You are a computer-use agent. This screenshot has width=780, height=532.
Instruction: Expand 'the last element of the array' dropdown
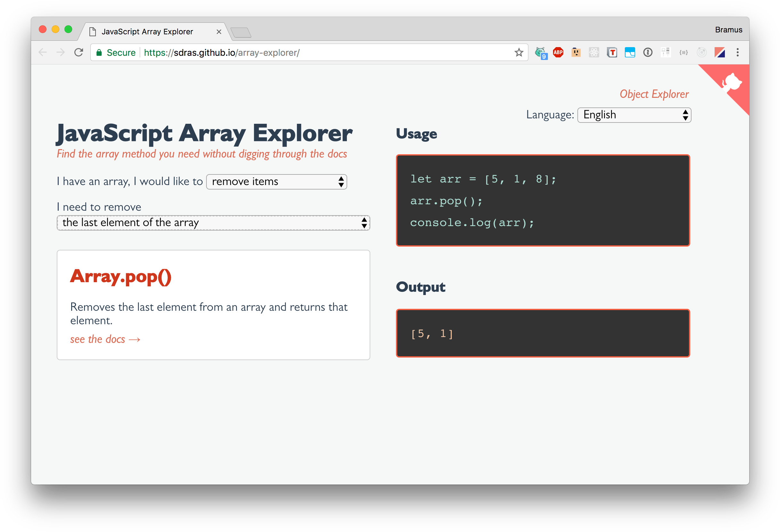[x=213, y=223]
